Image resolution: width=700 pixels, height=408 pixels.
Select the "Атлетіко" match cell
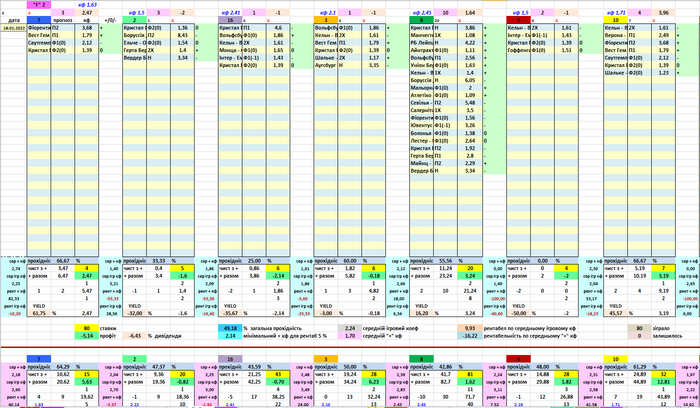(x=421, y=95)
